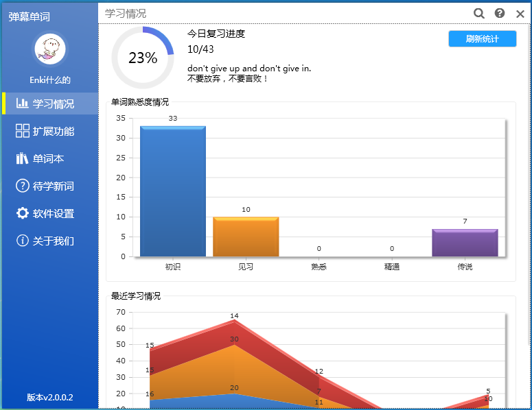Click the info icon for 关于我们
The width and height of the screenshot is (532, 410).
[x=23, y=241]
